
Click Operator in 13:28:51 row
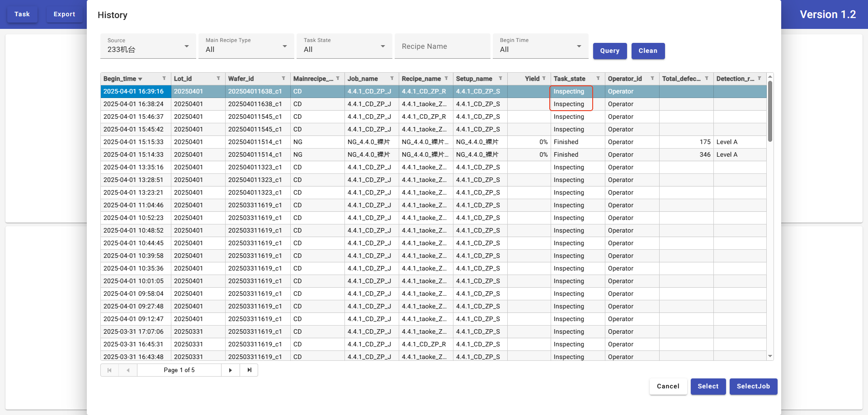[x=620, y=180]
